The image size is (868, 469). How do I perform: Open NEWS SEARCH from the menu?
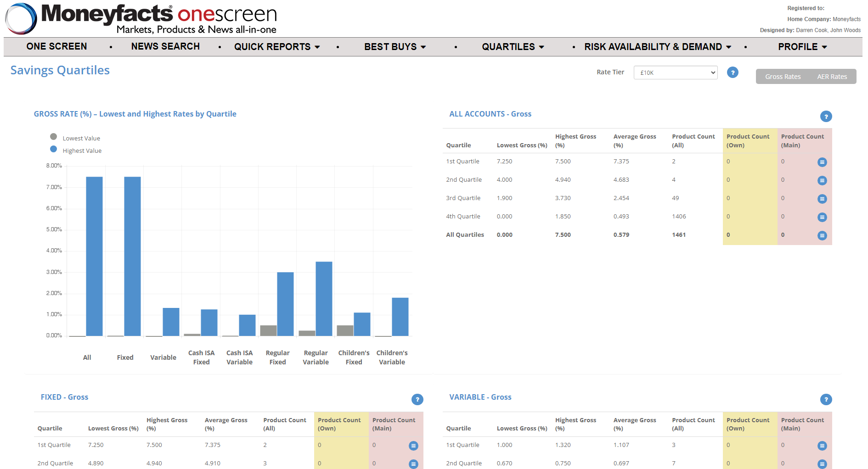pyautogui.click(x=165, y=46)
